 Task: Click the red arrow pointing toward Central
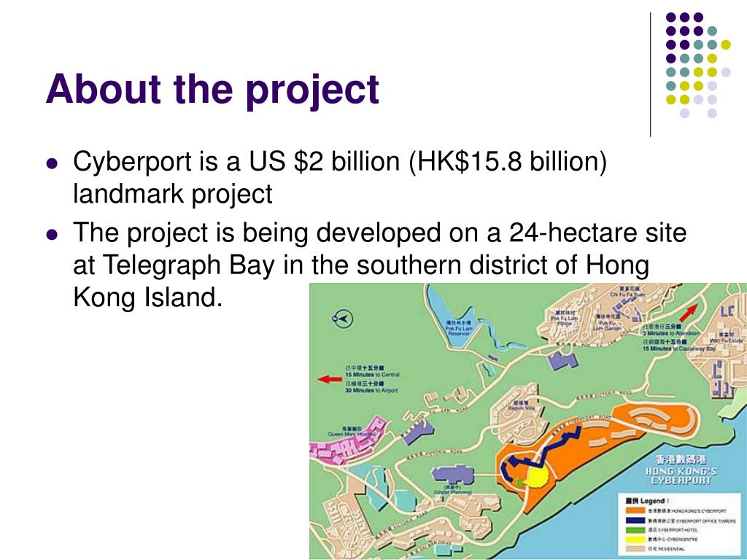click(330, 379)
